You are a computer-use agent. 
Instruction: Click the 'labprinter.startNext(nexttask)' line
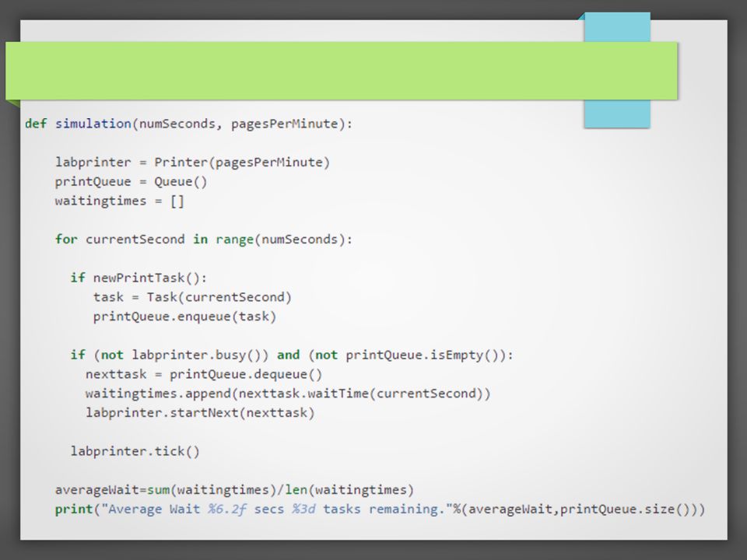pyautogui.click(x=200, y=413)
